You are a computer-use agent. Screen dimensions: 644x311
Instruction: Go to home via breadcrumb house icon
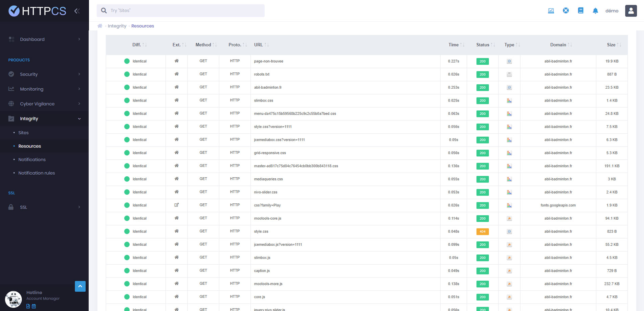(x=100, y=26)
